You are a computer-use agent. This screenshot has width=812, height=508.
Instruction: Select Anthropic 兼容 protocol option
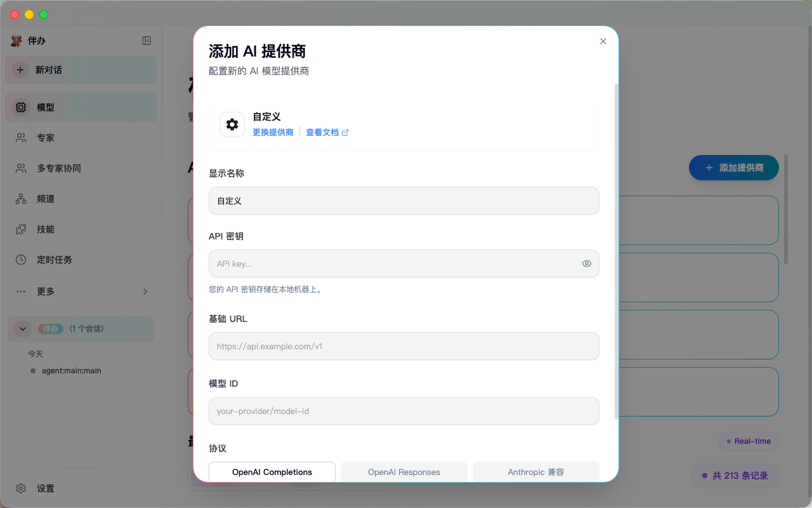[535, 472]
